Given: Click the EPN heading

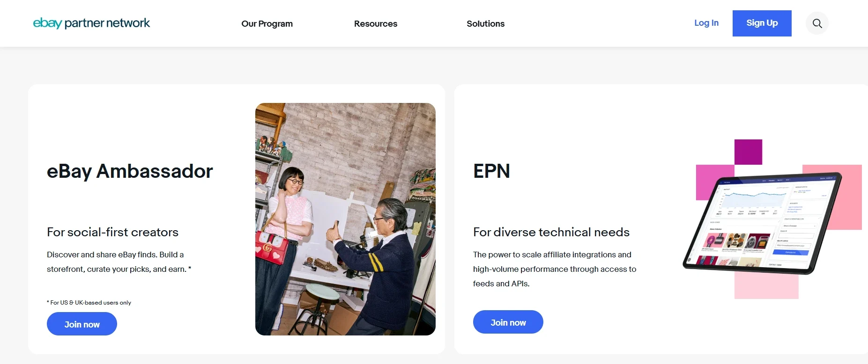Looking at the screenshot, I should [491, 171].
